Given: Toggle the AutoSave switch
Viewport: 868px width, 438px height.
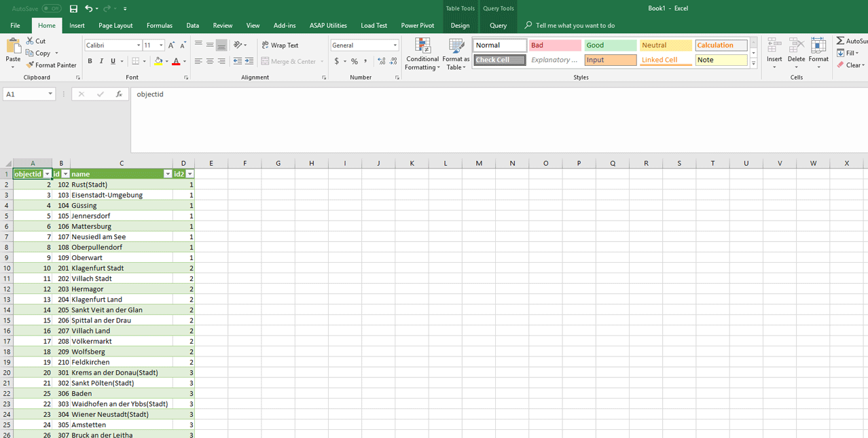Looking at the screenshot, I should pos(52,8).
